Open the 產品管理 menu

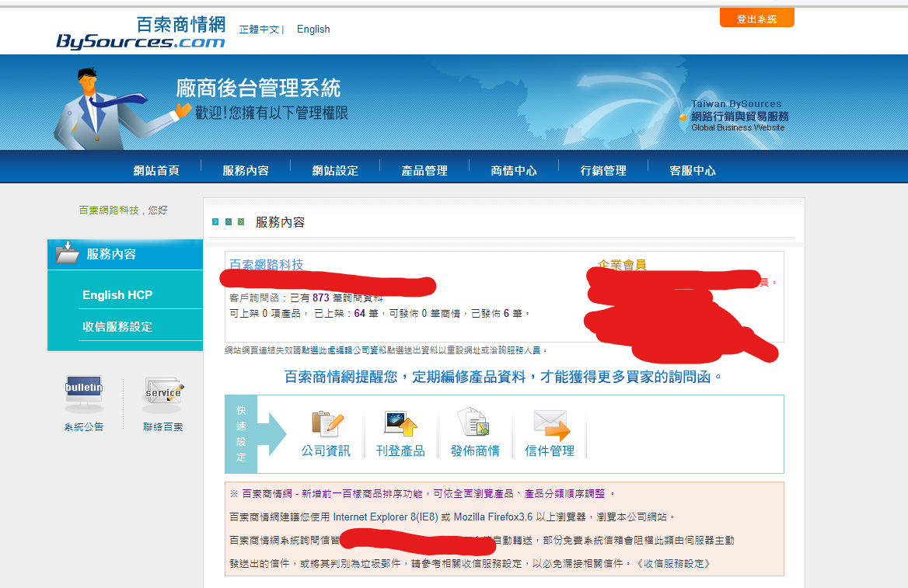424,171
